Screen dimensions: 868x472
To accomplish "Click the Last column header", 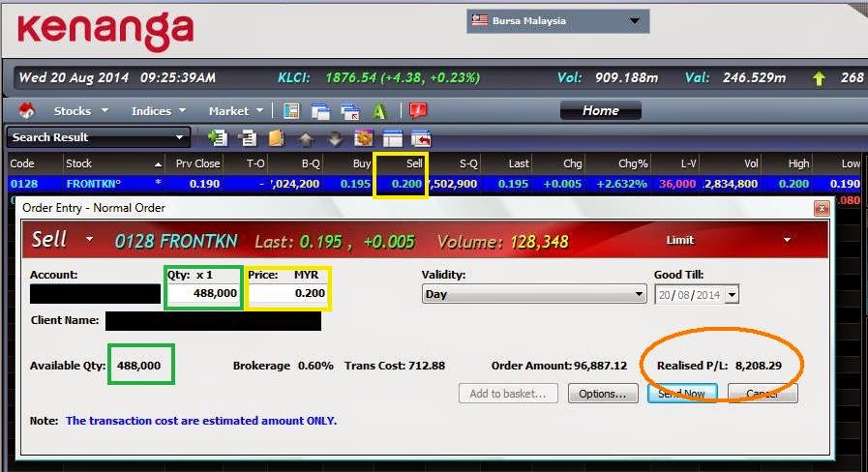I will click(519, 163).
